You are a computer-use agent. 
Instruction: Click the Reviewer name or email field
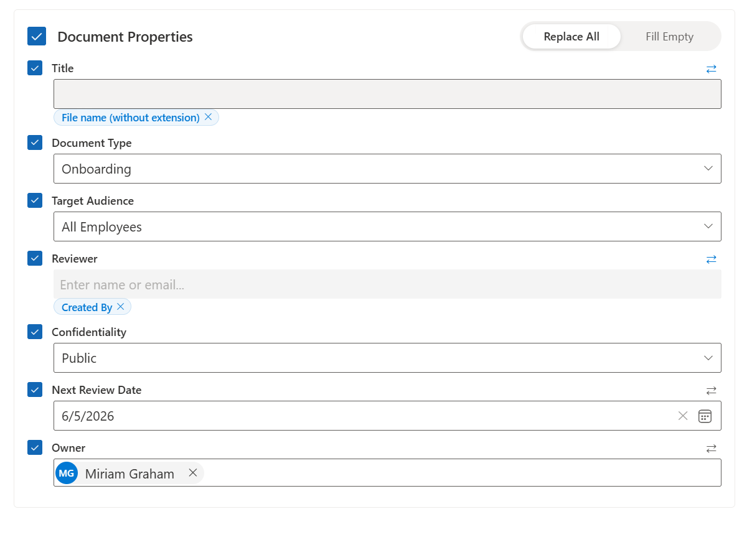387,284
